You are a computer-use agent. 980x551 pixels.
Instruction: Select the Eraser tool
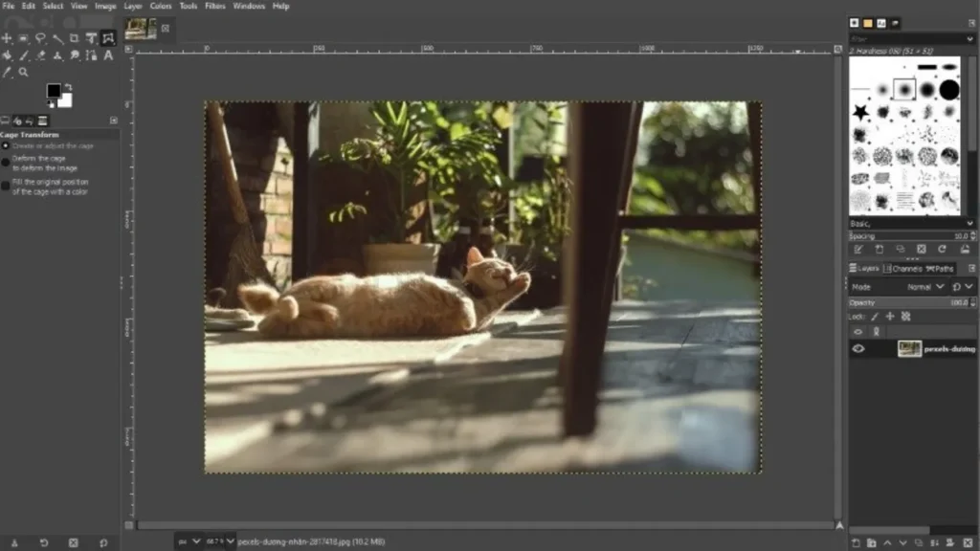pos(41,55)
